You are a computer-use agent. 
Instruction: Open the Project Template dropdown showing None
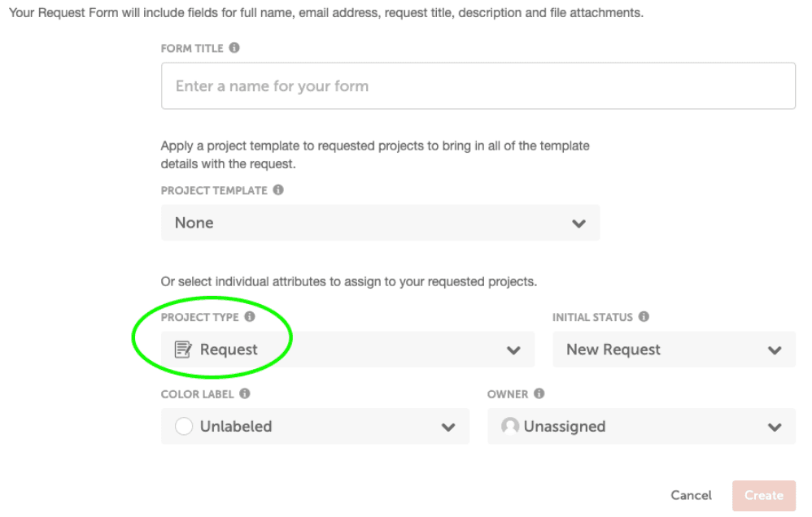click(x=380, y=223)
